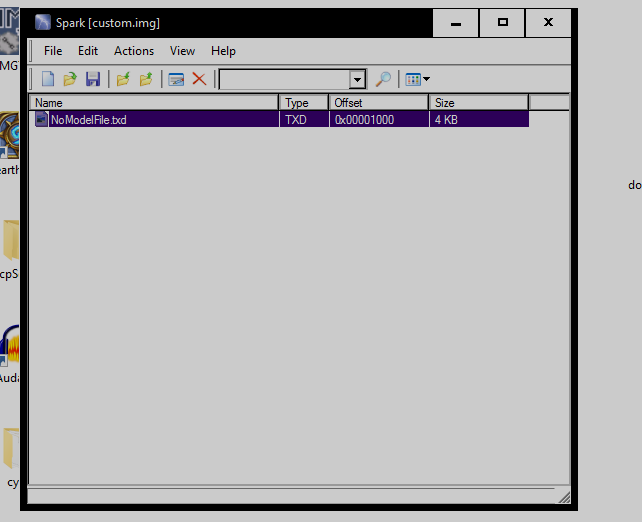This screenshot has width=642, height=522.
Task: Click the 4 KB size cell
Action: point(479,120)
